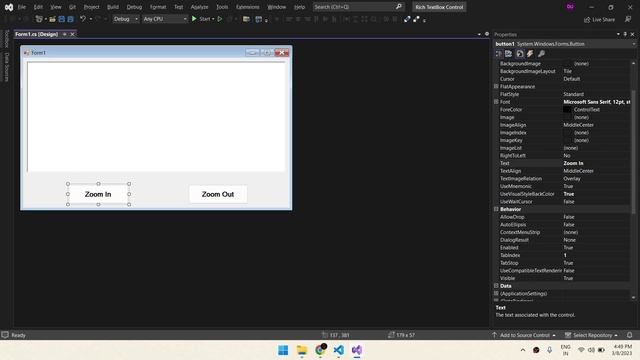The height and width of the screenshot is (360, 640).
Task: Click the Ready status bar text
Action: tap(18, 335)
